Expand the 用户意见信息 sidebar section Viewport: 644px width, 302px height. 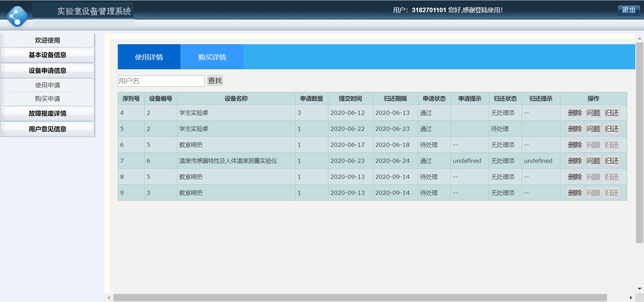pos(47,129)
